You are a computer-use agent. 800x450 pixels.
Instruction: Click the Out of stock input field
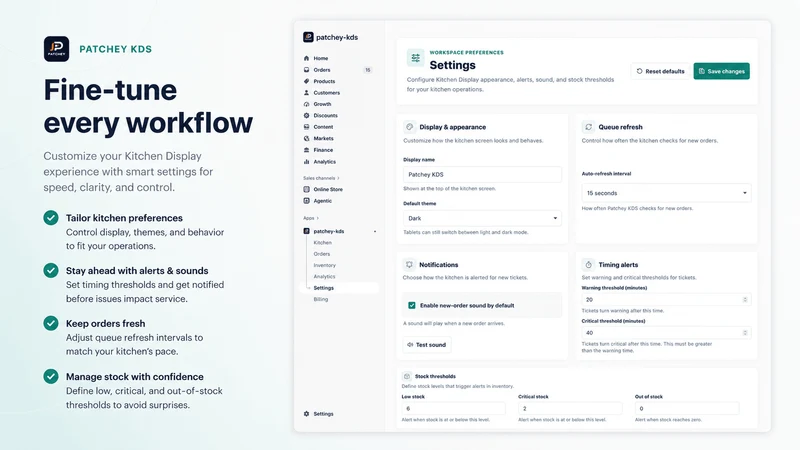687,408
